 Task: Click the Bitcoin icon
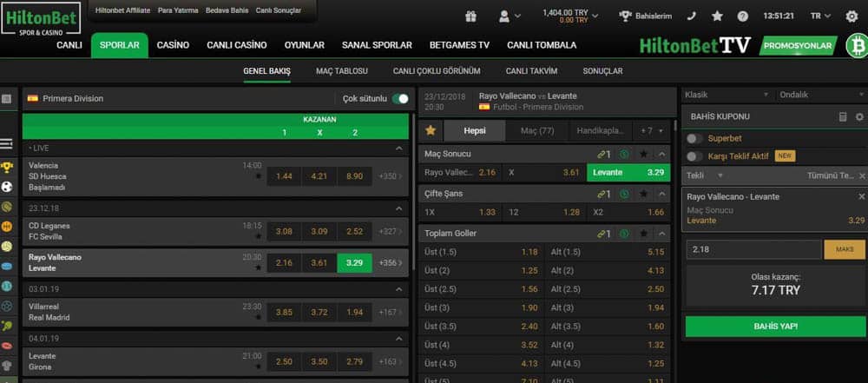click(857, 45)
